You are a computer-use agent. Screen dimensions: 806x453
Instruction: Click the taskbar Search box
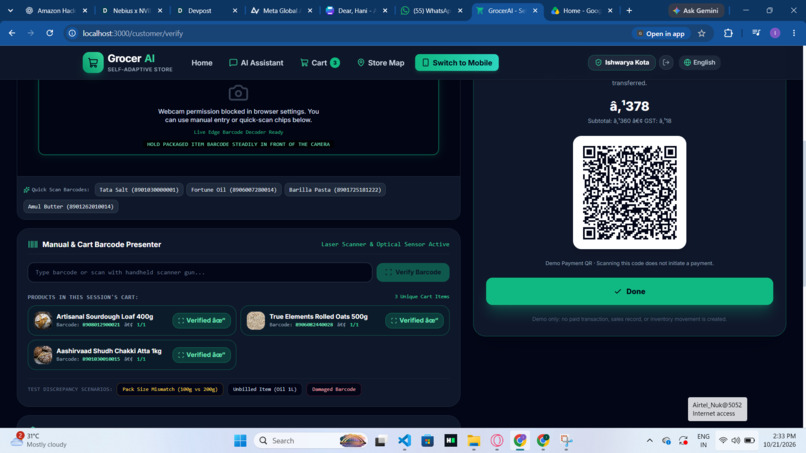311,441
